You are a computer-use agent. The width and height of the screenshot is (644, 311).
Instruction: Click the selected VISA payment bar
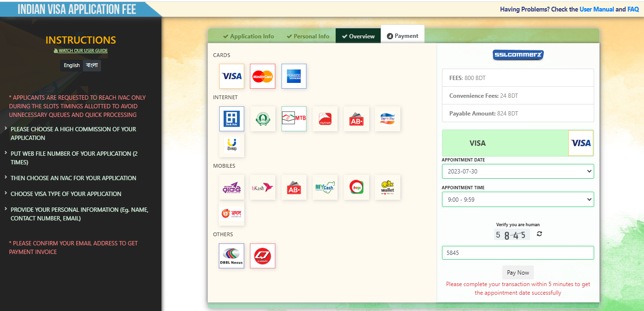pyautogui.click(x=518, y=143)
